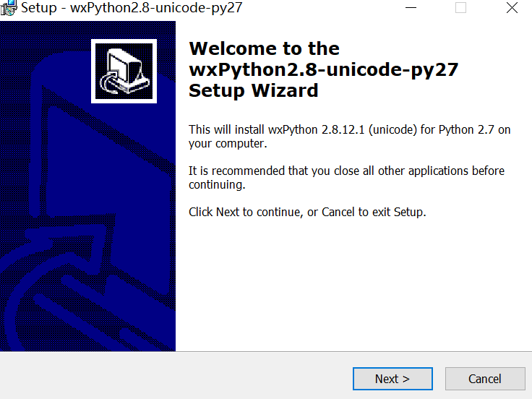Click the 'Setup Wizard' heading text
Image resolution: width=532 pixels, height=399 pixels.
[x=254, y=90]
